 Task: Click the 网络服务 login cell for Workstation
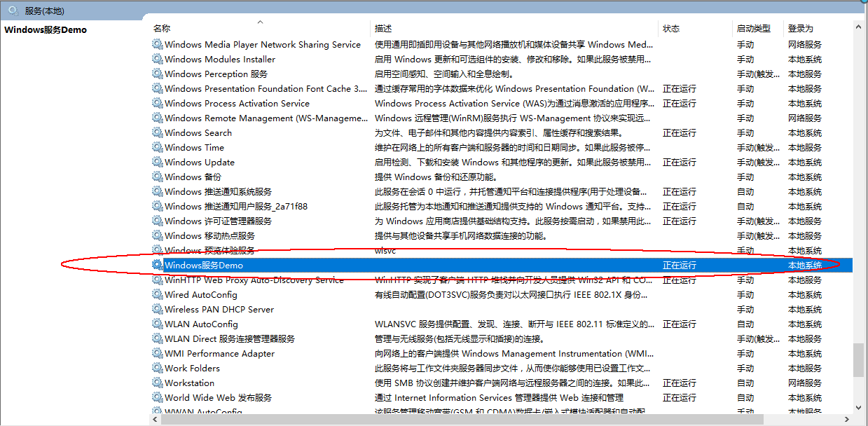[x=805, y=383]
